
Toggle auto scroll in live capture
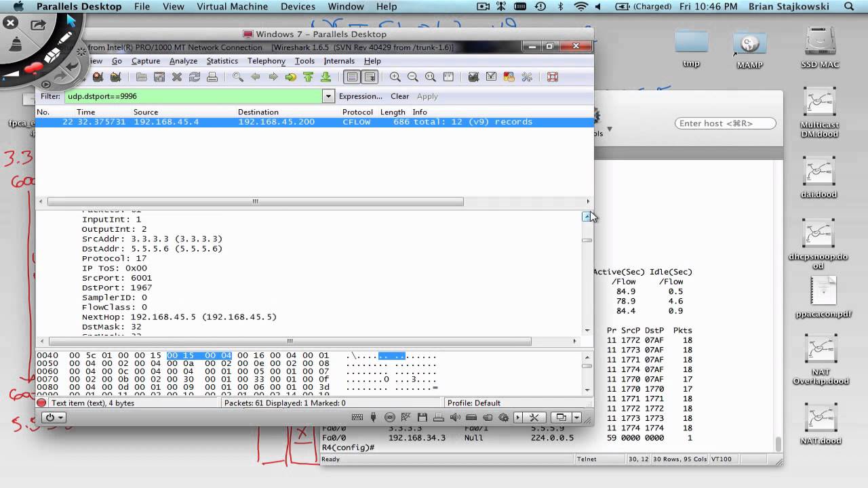coord(369,77)
